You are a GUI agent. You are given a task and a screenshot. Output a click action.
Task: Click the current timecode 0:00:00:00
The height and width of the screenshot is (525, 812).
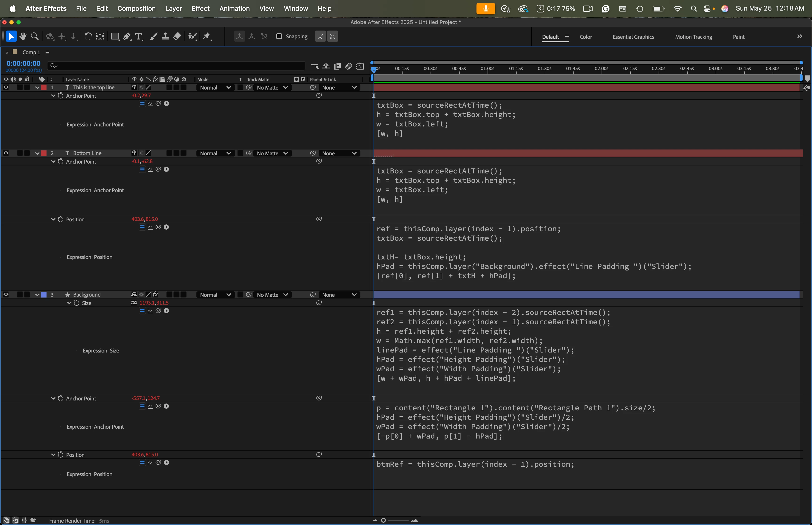(x=23, y=63)
